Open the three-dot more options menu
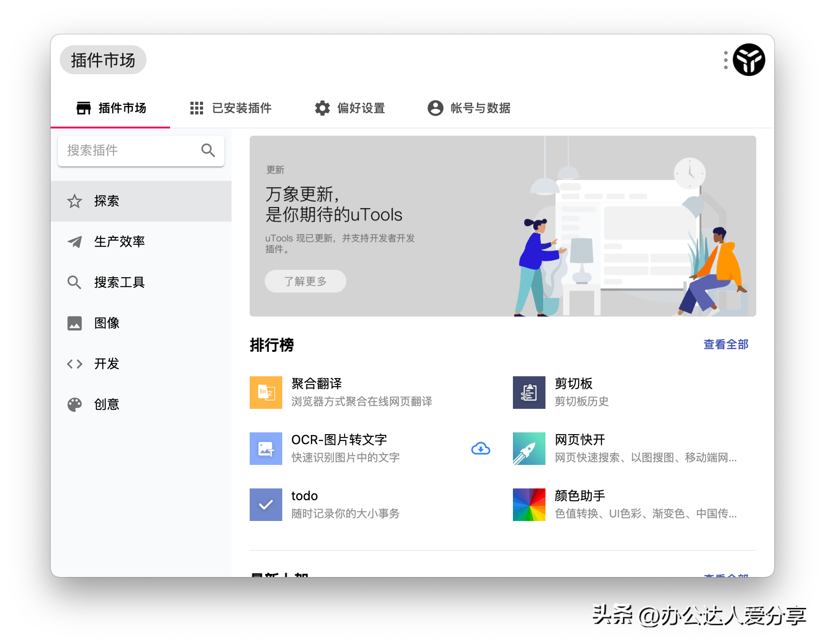The image size is (825, 644). click(x=725, y=60)
